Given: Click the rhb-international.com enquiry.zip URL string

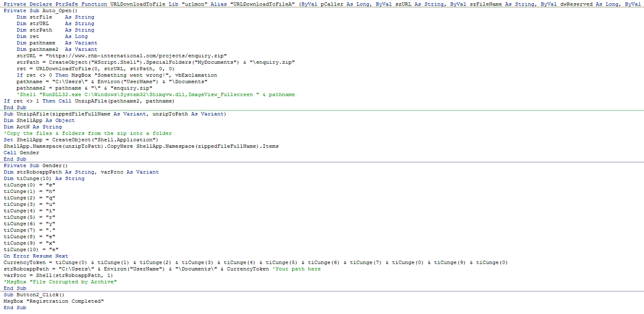Looking at the screenshot, I should 136,56.
